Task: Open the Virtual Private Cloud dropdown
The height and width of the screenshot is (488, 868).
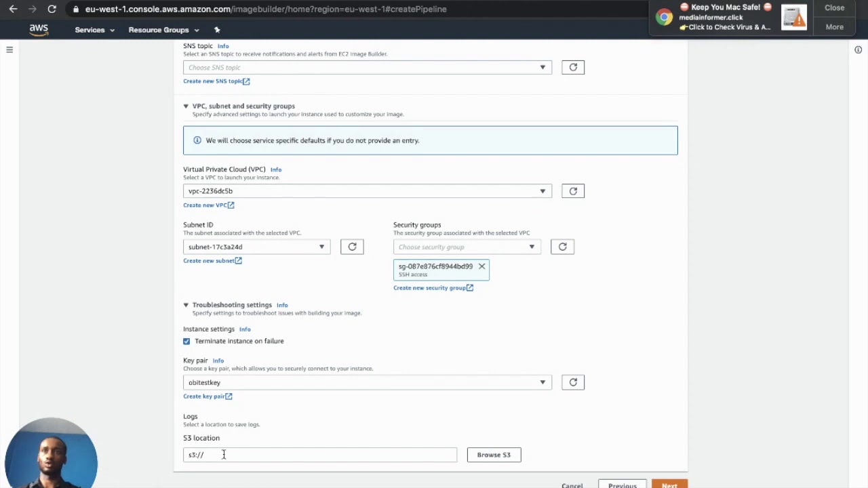Action: coord(367,191)
